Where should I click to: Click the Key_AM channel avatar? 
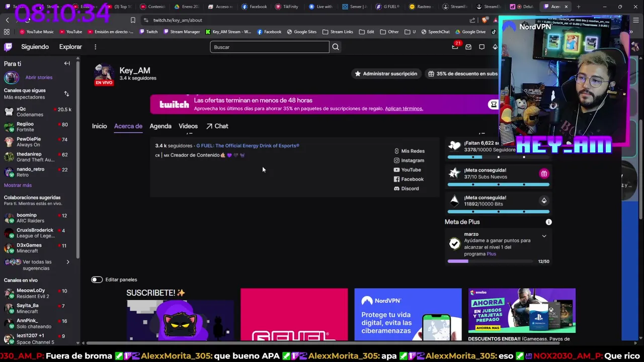[104, 73]
